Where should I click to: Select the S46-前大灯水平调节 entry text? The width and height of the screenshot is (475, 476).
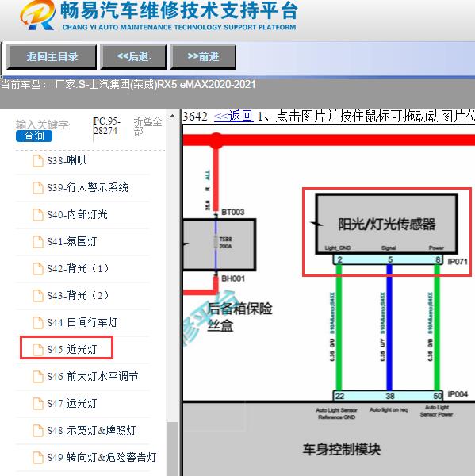pos(93,376)
